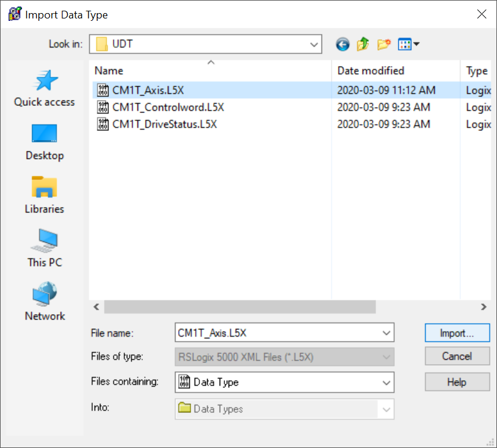
Task: Select CM1T_DriveStatus.L5X file
Action: point(164,124)
